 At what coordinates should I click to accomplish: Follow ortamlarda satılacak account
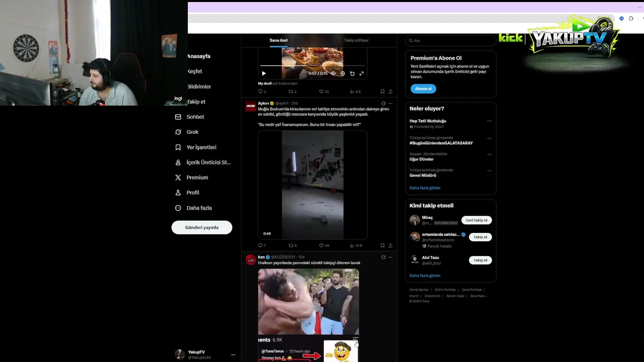click(x=480, y=237)
